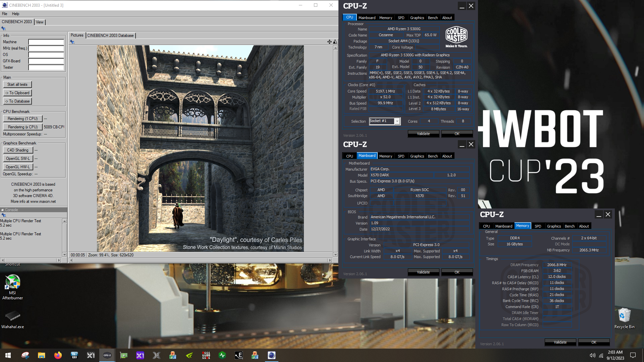This screenshot has width=644, height=362.
Task: Click the rendered Daylight picture
Action: tap(200, 148)
